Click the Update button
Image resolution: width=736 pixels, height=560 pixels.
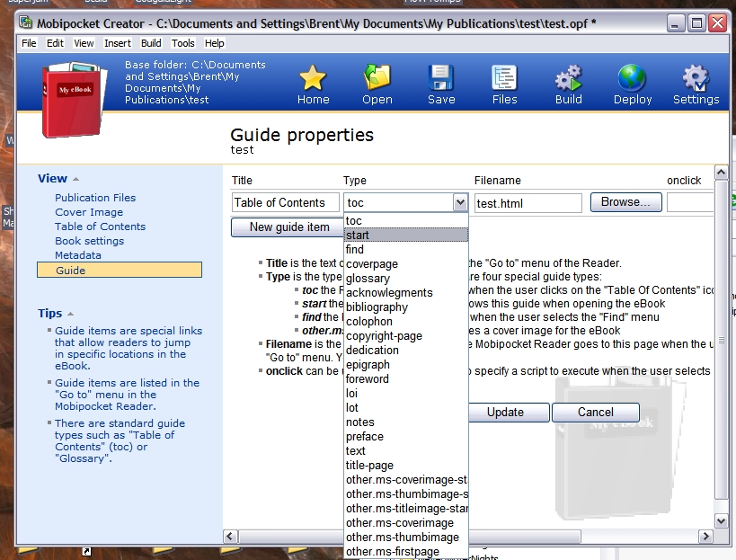point(509,413)
